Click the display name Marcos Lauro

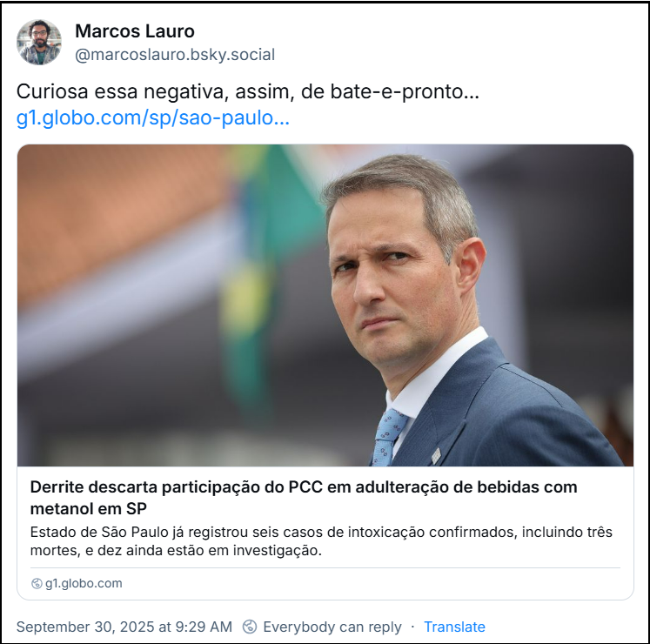coord(135,31)
